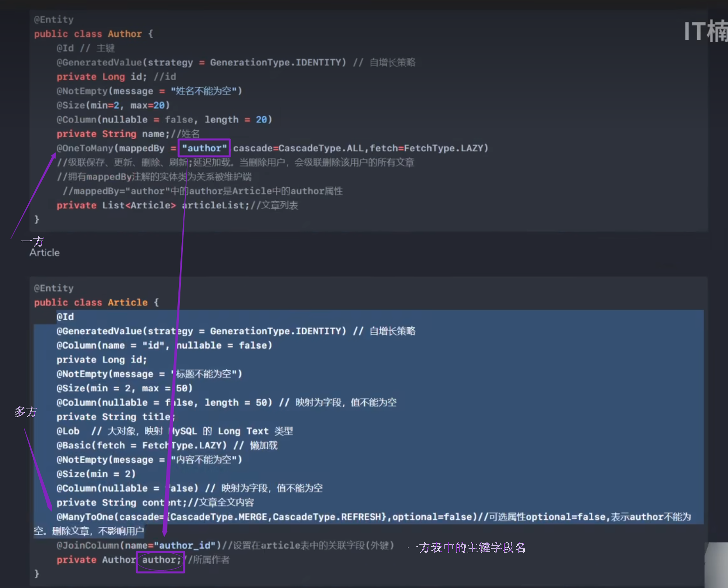Click "@Column(nullable = false)" with 映射为字段 comment
The image size is (728, 588).
(190, 489)
